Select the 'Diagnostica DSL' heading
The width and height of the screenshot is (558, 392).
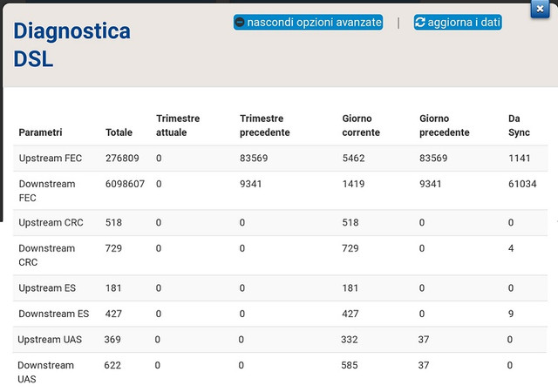(x=71, y=44)
